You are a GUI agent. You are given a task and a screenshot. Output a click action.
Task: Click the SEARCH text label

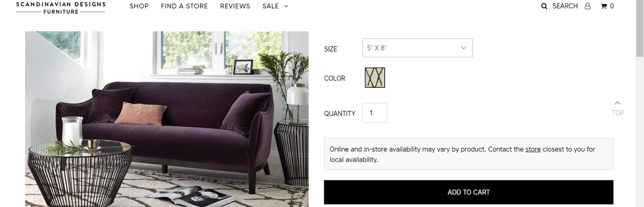point(565,6)
